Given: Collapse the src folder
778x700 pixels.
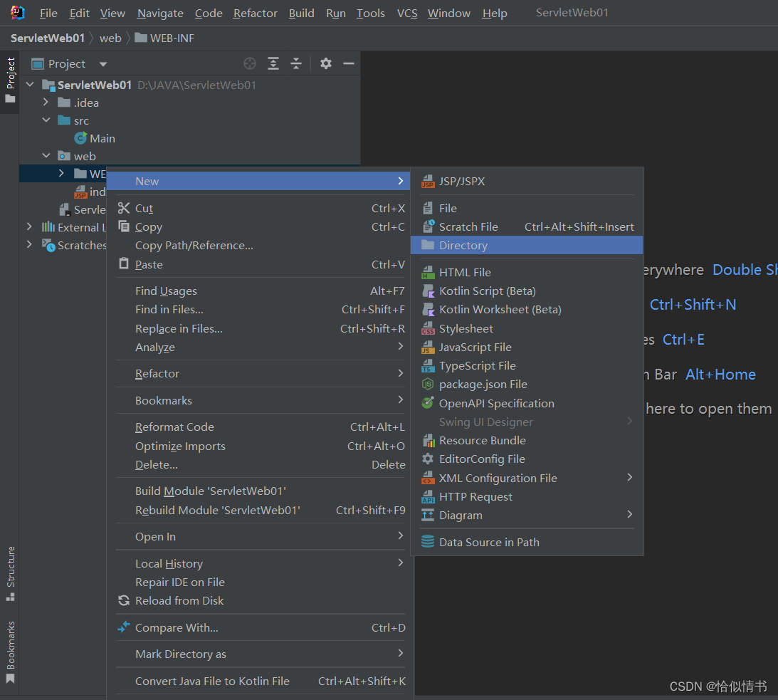Looking at the screenshot, I should click(x=46, y=120).
